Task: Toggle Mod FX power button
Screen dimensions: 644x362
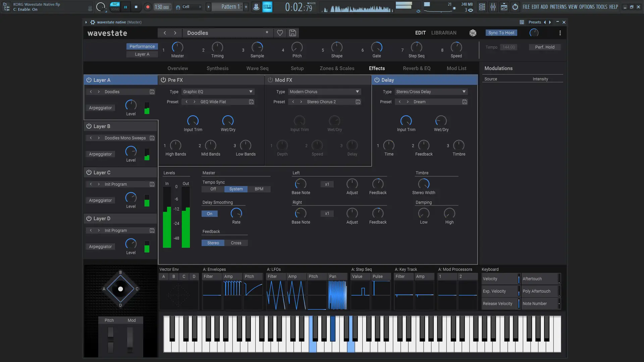Action: (270, 80)
